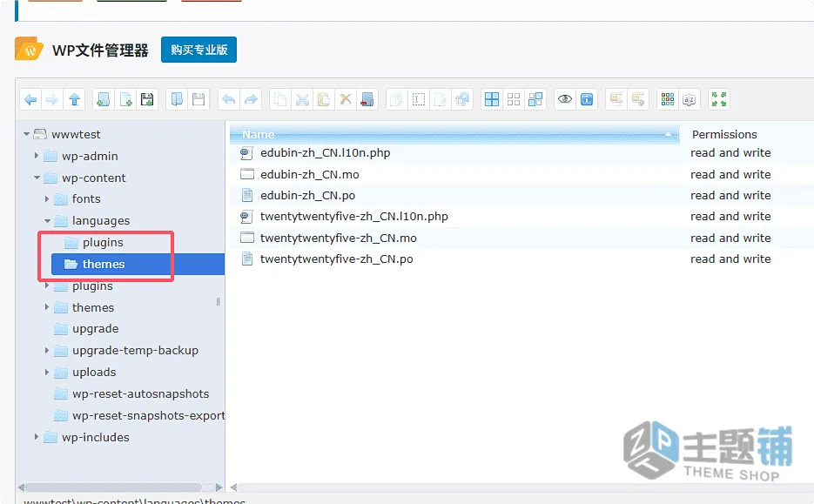Expand the uploads folder arrow

pyautogui.click(x=47, y=373)
